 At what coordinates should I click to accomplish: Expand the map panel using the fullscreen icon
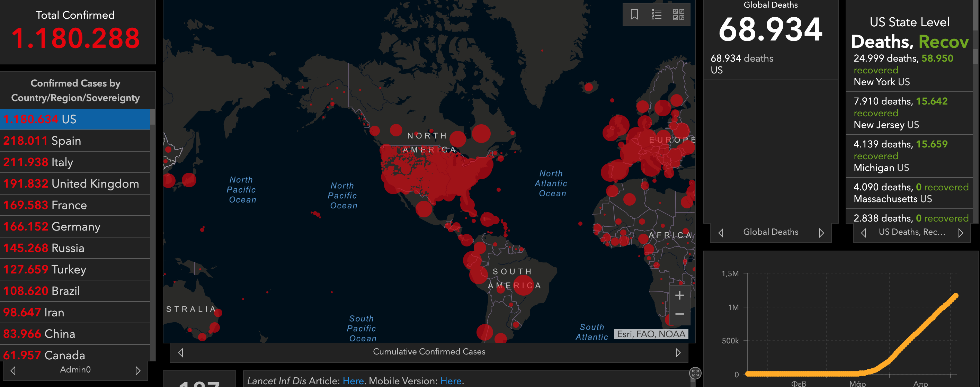[x=695, y=373]
